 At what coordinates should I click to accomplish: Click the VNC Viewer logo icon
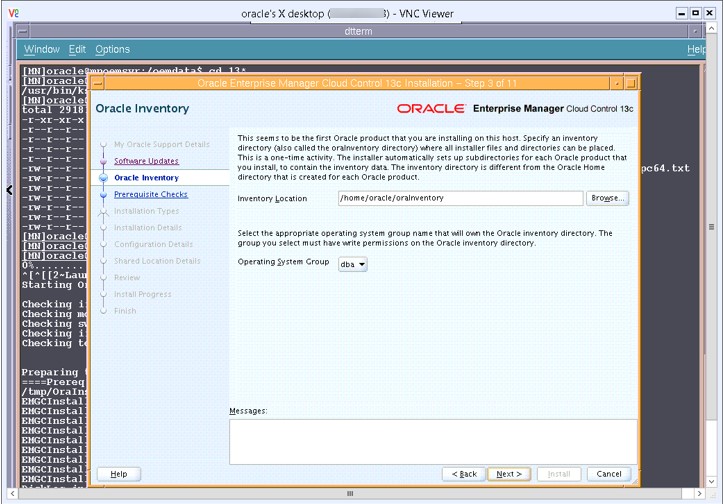point(13,13)
